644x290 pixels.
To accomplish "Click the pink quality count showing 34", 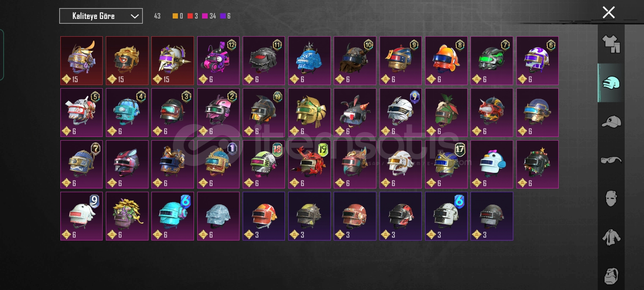I will [x=209, y=16].
